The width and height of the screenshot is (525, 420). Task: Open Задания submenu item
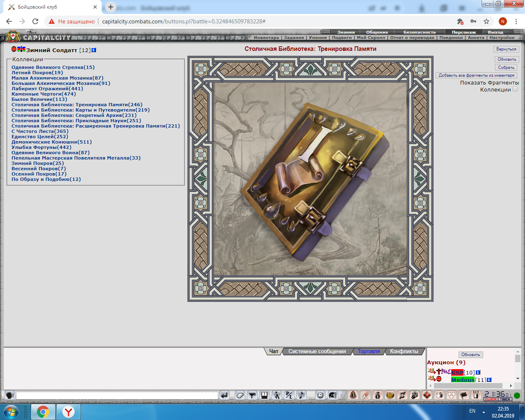294,37
